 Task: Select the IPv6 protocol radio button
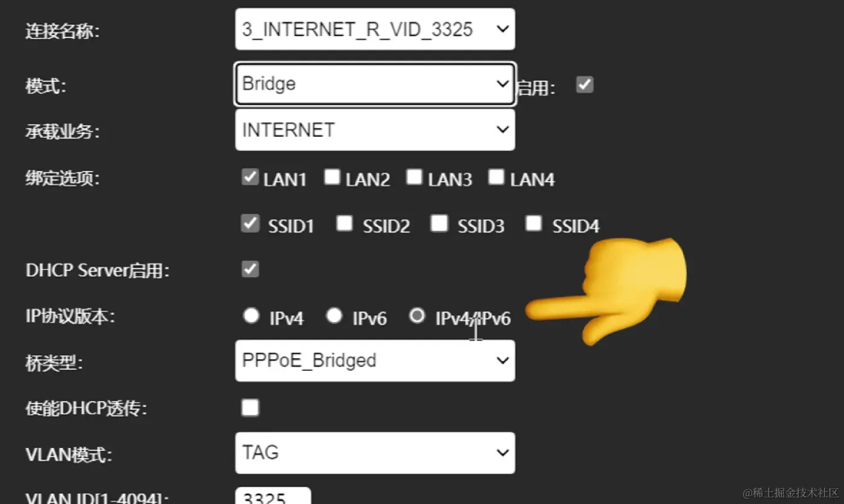tap(334, 316)
